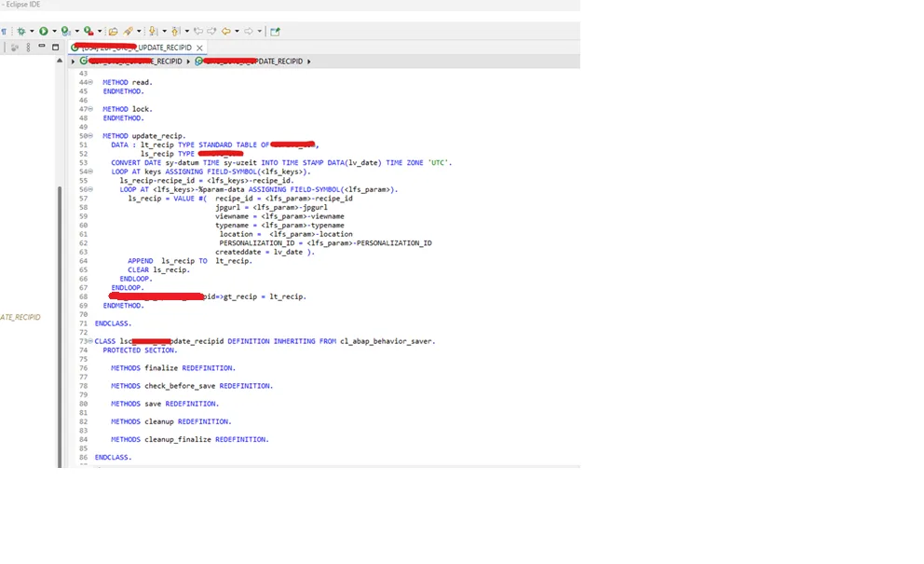The height and width of the screenshot is (564, 924).
Task: Select the UPDATE_RECIPID editor tab
Action: coord(135,48)
